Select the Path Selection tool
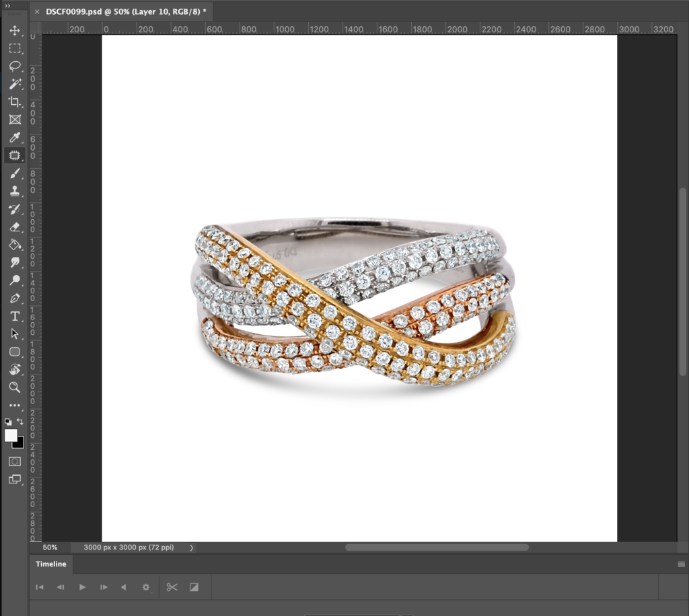The image size is (689, 616). click(x=15, y=334)
